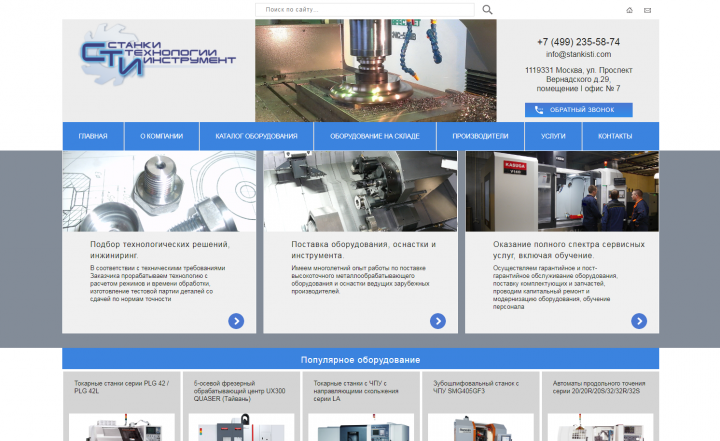Click heading Оказание полного спектра сервисных услуг
Viewport: 720px width, 441px height.
pos(569,250)
